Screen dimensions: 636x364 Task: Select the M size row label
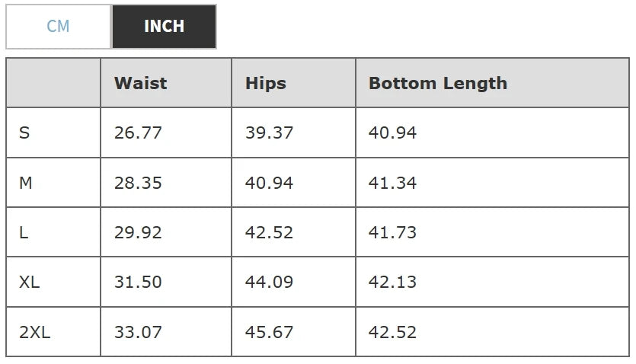point(26,184)
